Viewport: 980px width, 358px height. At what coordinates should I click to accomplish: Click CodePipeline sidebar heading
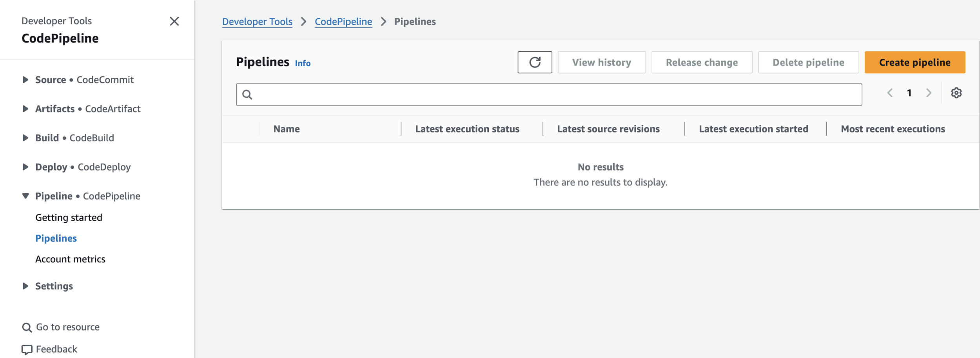point(60,38)
